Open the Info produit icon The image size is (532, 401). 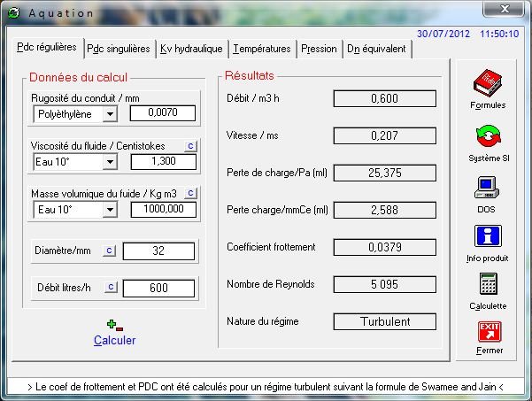(488, 237)
